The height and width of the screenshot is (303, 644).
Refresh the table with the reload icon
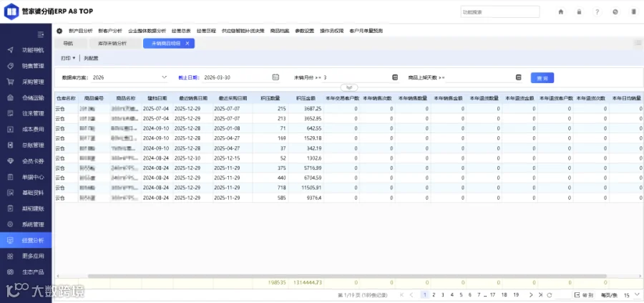click(x=549, y=295)
